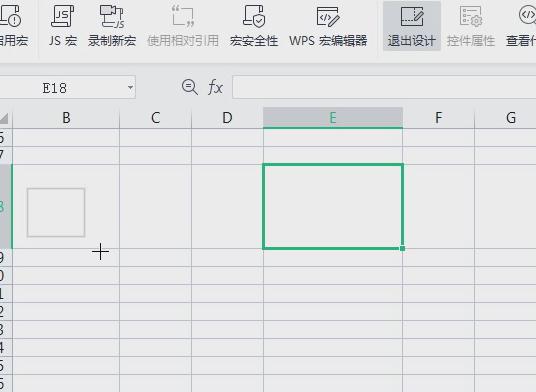Select column B header
The height and width of the screenshot is (392, 536).
[66, 118]
